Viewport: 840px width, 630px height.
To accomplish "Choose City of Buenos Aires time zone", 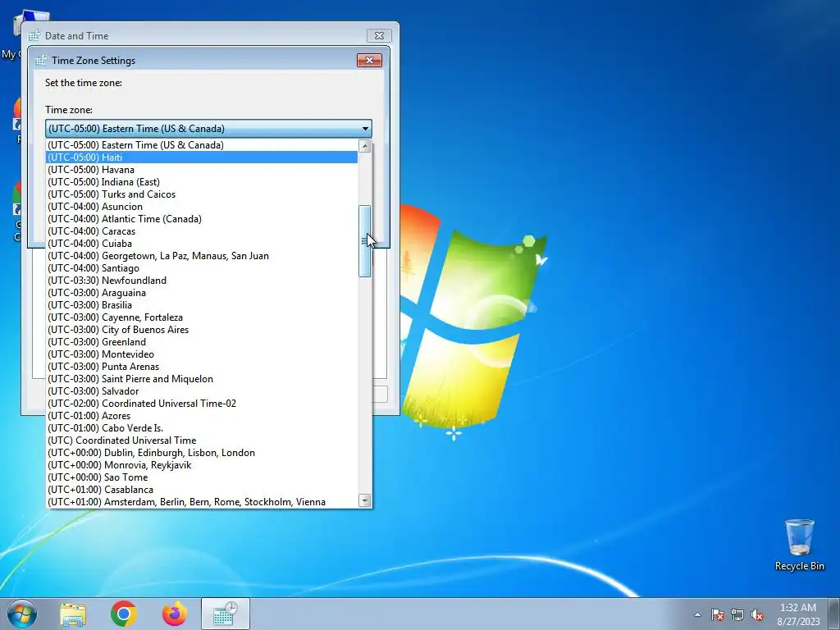I will 202,330.
